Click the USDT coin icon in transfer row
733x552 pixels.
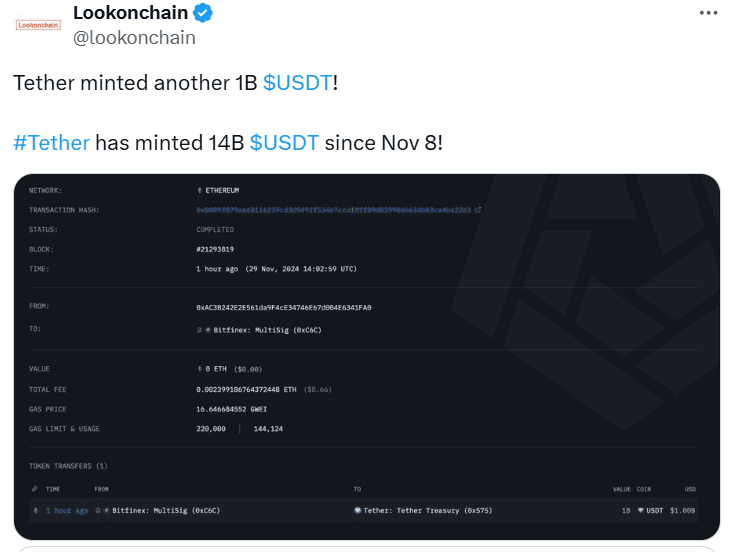tap(640, 511)
